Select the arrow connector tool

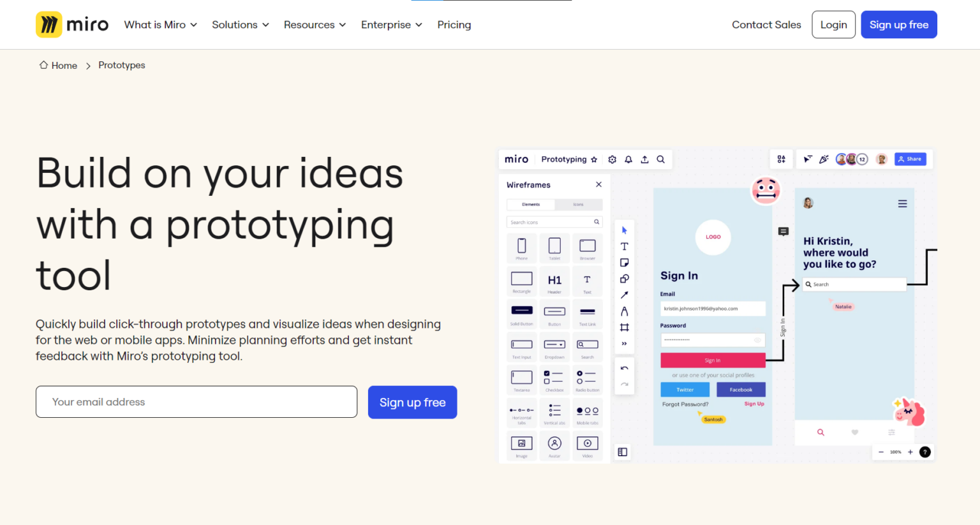[x=624, y=295]
